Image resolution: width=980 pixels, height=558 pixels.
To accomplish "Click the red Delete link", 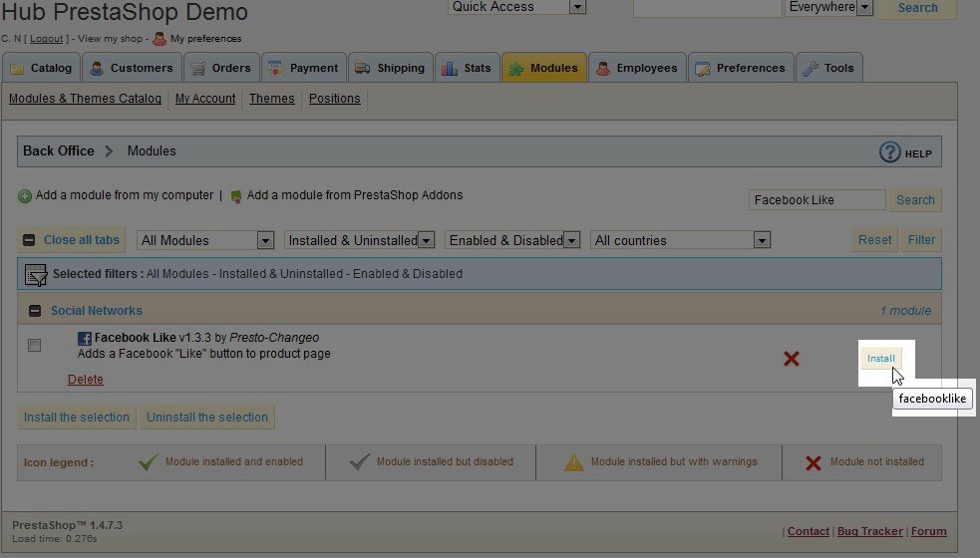I will coord(85,380).
